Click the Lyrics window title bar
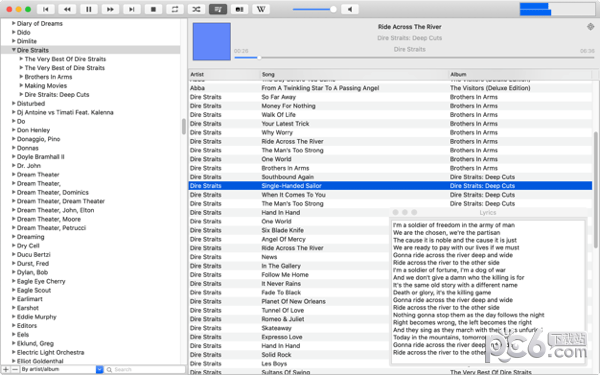The height and width of the screenshot is (375, 600). tap(488, 212)
